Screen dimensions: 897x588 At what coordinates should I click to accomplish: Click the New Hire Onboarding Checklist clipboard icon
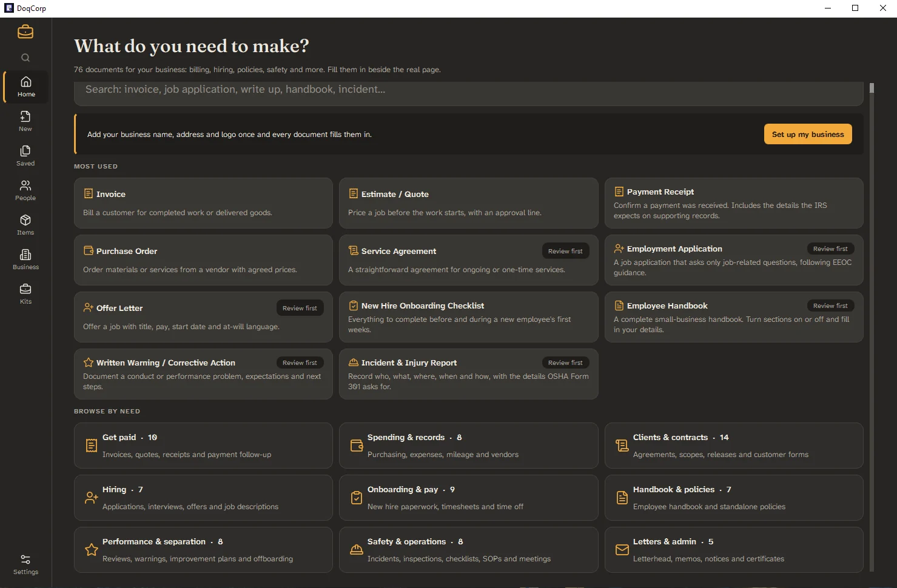pos(354,306)
